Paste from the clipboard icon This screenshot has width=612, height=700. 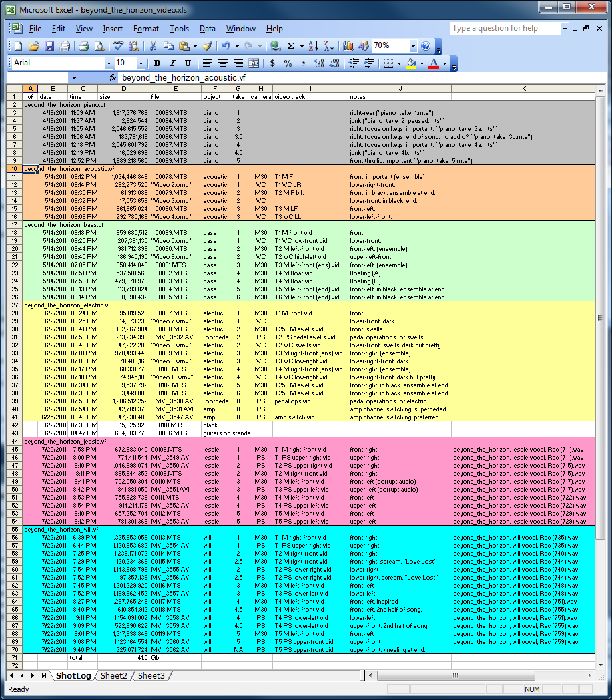click(184, 46)
